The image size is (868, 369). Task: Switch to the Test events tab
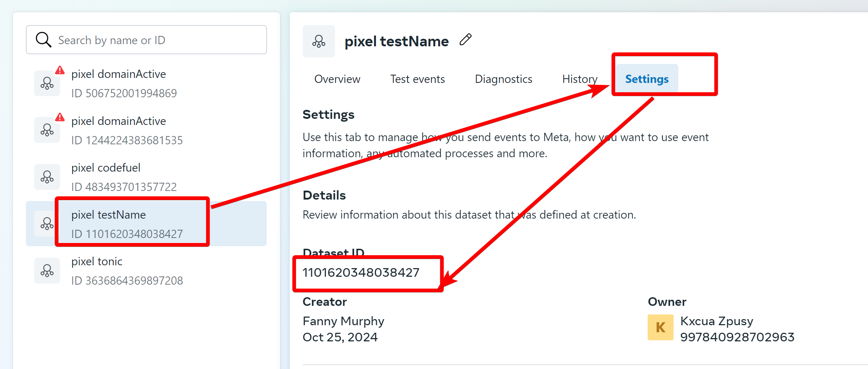coord(418,79)
